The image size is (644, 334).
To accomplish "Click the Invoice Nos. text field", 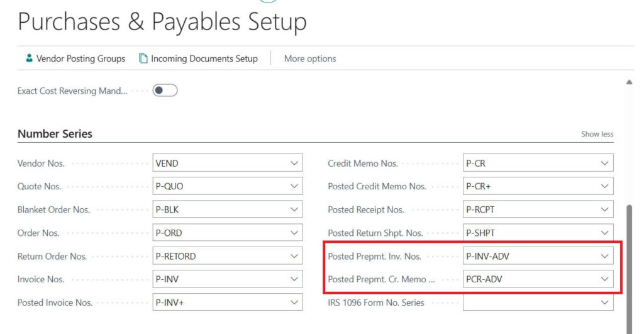I will (x=220, y=279).
